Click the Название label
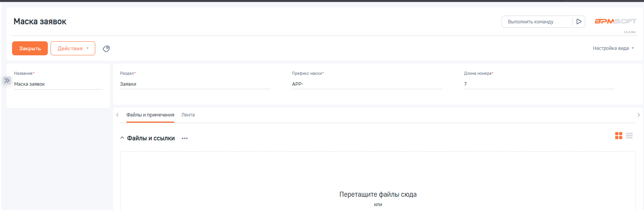Viewport: 644px width, 210px height. [x=24, y=73]
